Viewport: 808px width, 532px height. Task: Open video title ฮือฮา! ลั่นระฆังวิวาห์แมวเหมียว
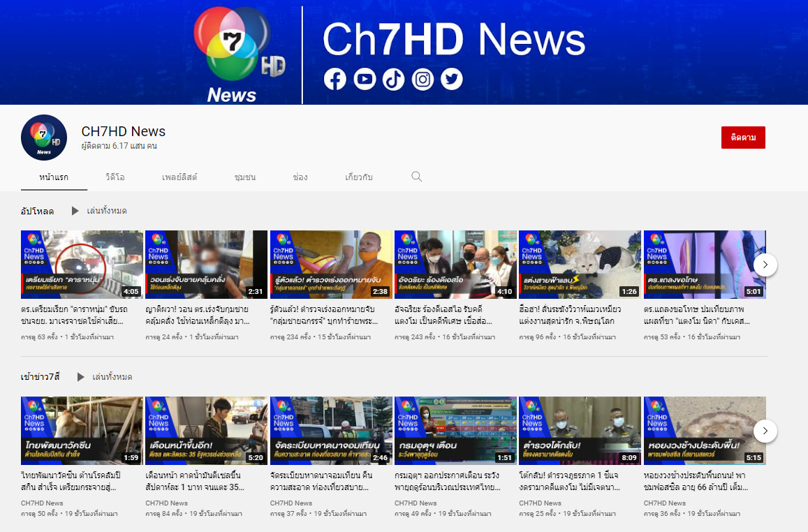570,315
